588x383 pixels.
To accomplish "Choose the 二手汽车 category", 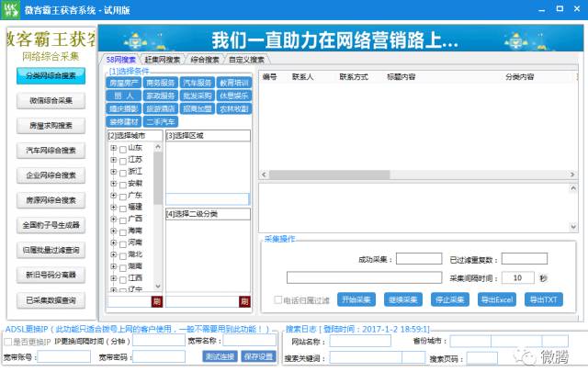I will pyautogui.click(x=161, y=122).
